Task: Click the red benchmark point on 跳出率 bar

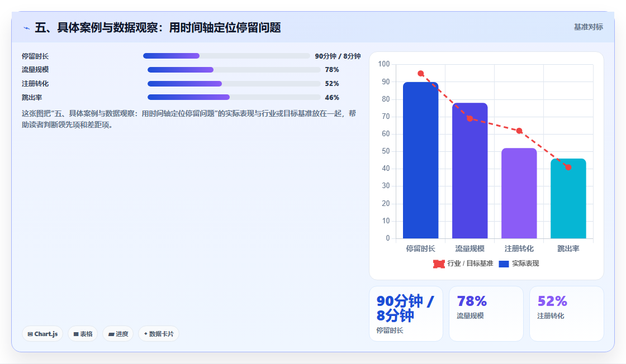Action: [x=568, y=167]
